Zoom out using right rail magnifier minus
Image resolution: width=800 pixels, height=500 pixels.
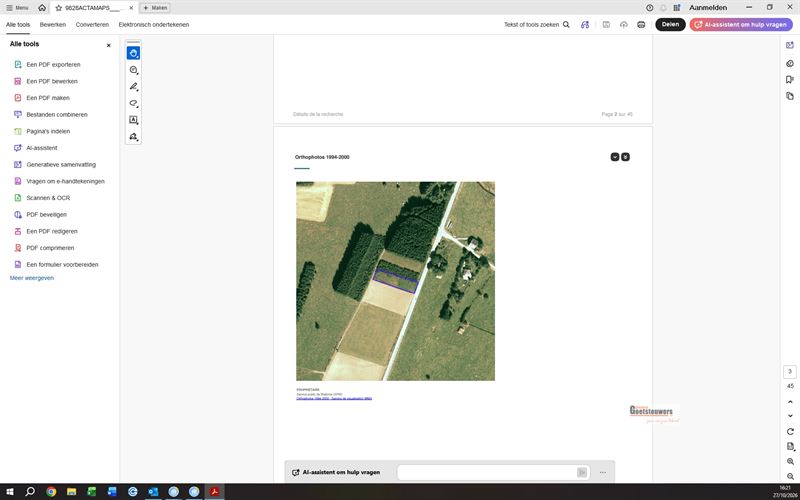[790, 477]
